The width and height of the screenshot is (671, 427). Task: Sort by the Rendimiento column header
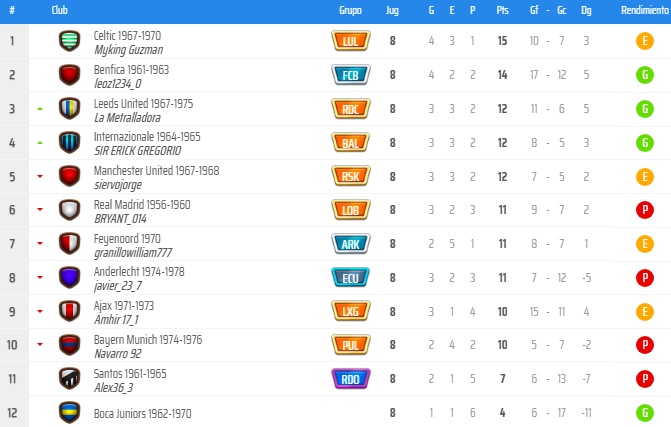[x=645, y=10]
